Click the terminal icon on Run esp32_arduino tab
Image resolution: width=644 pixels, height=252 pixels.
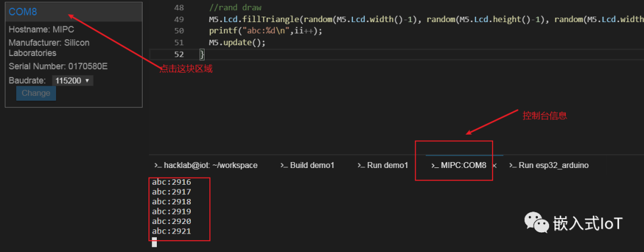513,166
